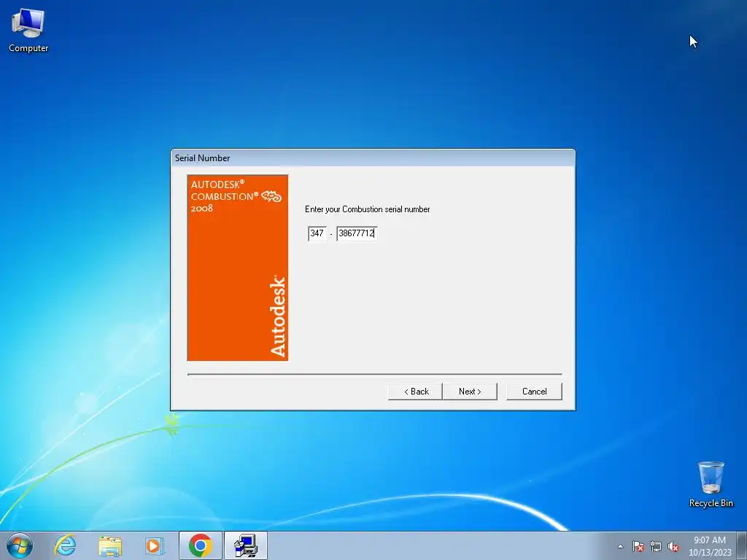Focus the serial number field 38677712
Image resolution: width=747 pixels, height=560 pixels.
tap(357, 233)
